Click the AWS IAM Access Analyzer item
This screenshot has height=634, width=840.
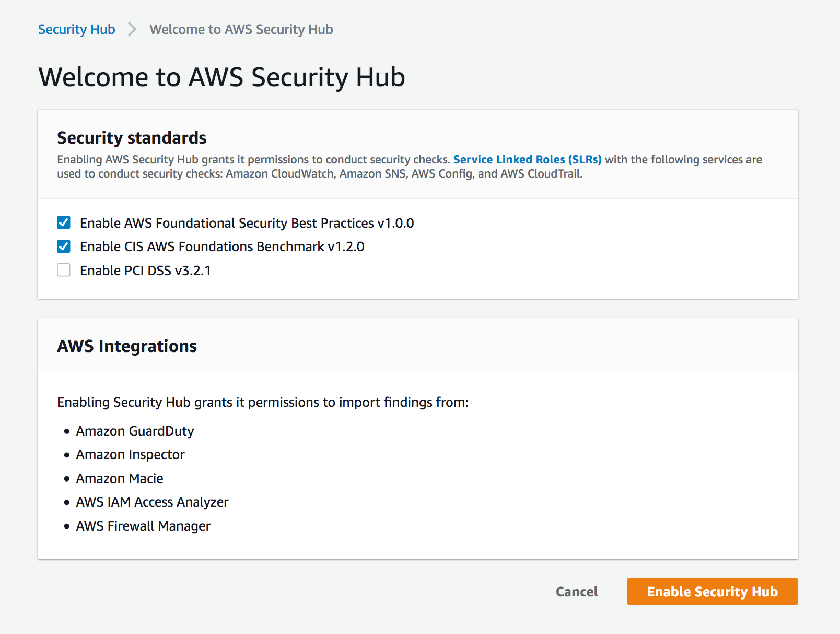pyautogui.click(x=152, y=502)
